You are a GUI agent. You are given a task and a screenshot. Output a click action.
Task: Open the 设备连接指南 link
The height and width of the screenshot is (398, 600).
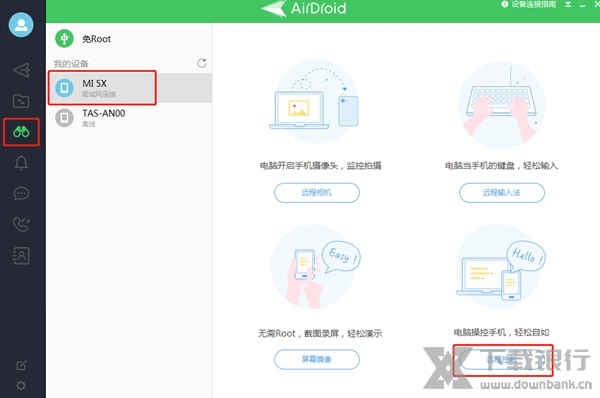(528, 5)
